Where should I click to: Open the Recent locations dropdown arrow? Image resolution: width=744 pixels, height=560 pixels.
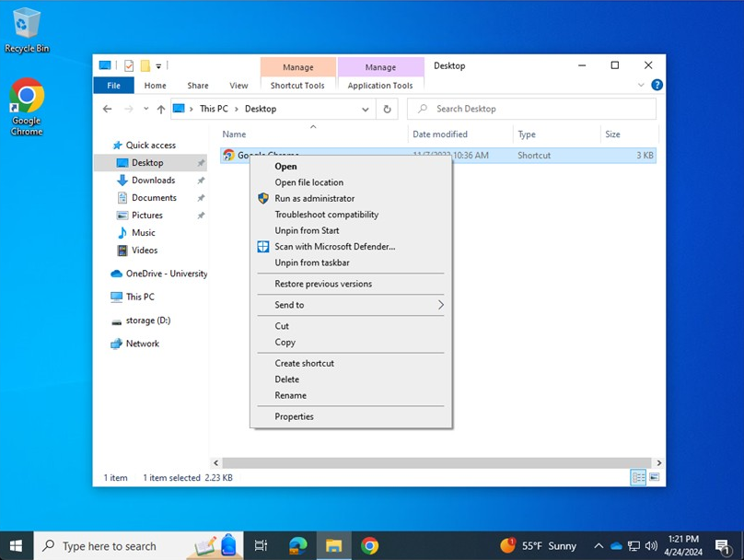coord(146,109)
